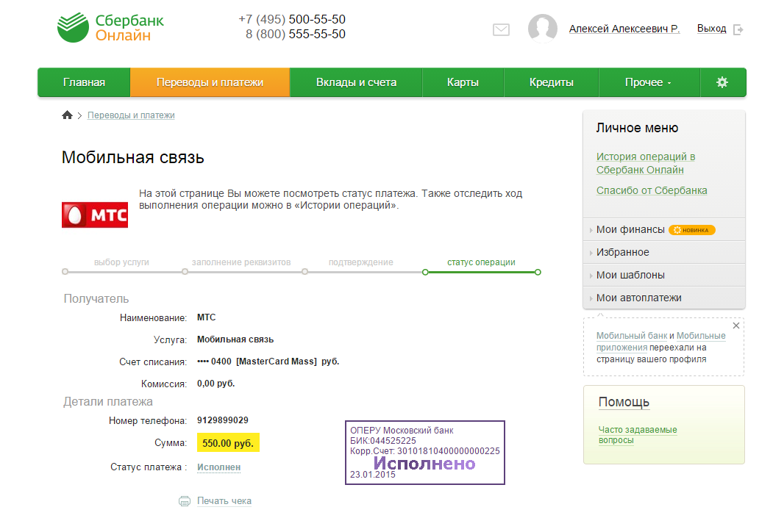Image resolution: width=773 pixels, height=532 pixels.
Task: Open settings via gear icon
Action: pos(722,82)
